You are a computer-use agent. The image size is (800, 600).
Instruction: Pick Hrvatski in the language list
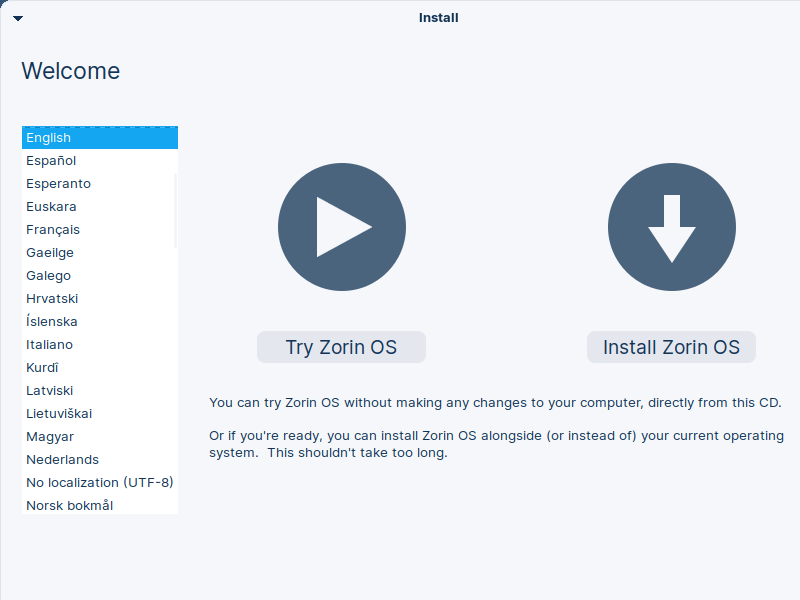click(100, 298)
